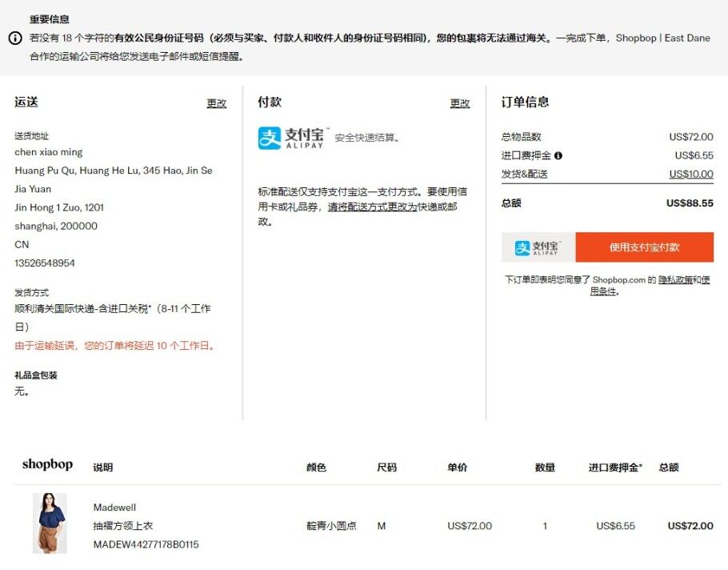The image size is (728, 570).
Task: Click the info icon beside the important notice
Action: pos(15,38)
